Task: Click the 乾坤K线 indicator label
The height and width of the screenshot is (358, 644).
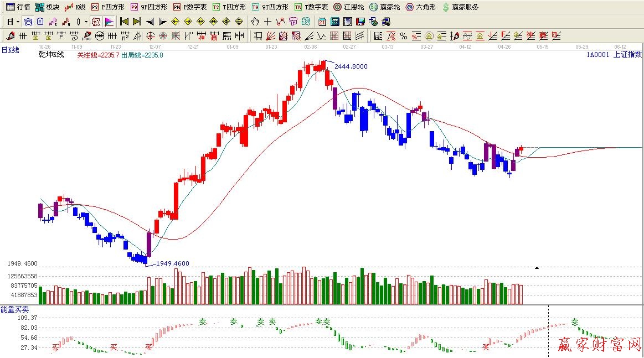Action: pyautogui.click(x=51, y=55)
